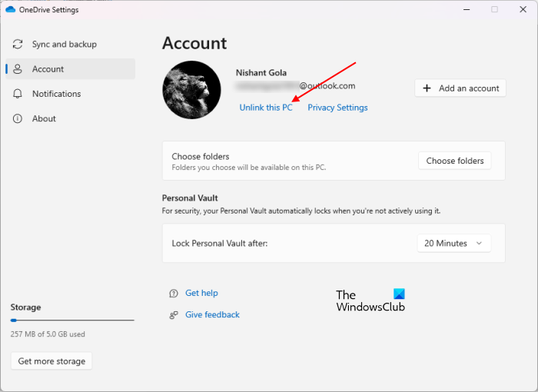This screenshot has width=538, height=392.
Task: Click the Sync and backup arrows icon
Action: pyautogui.click(x=18, y=45)
